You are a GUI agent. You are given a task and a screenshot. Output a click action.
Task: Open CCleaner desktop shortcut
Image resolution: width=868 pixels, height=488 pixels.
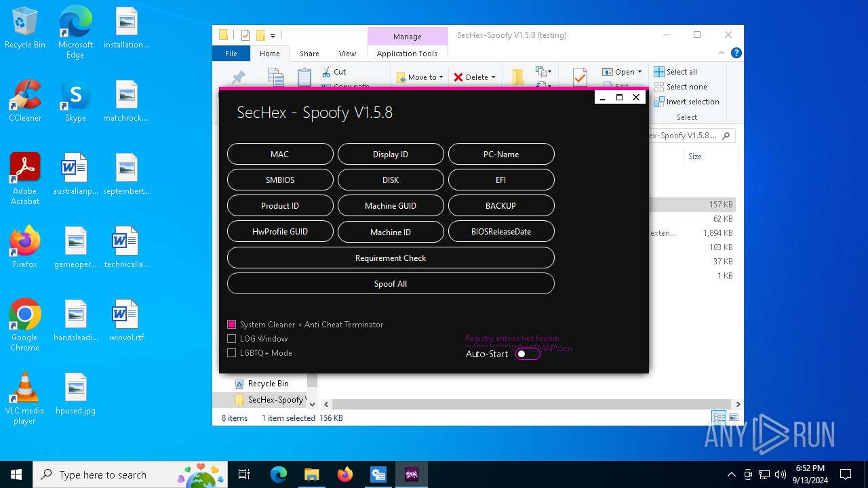coord(25,102)
